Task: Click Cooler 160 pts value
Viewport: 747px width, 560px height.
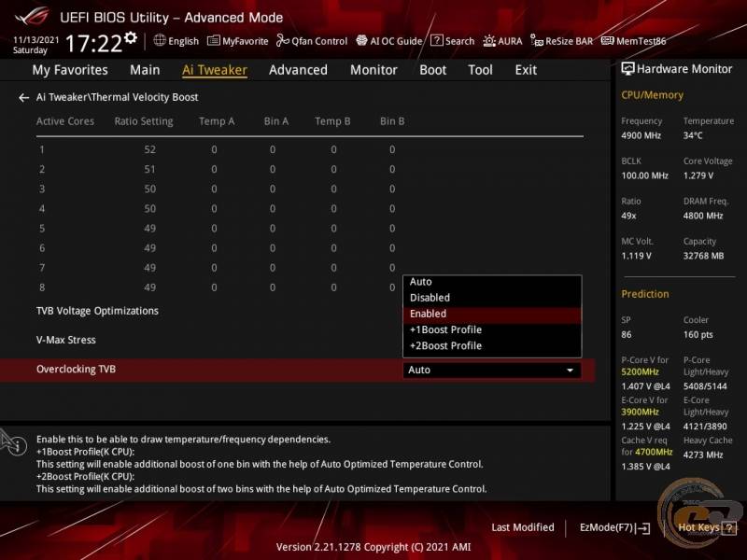Action: (x=698, y=335)
